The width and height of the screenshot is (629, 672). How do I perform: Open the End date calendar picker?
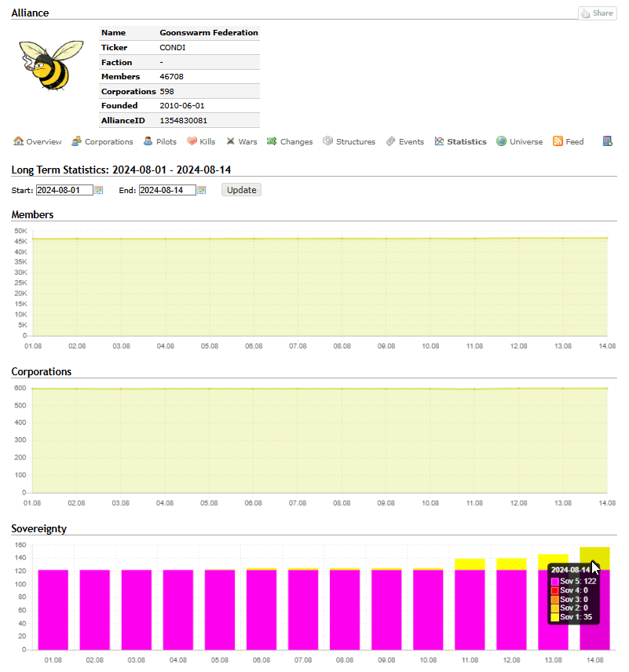coord(202,190)
